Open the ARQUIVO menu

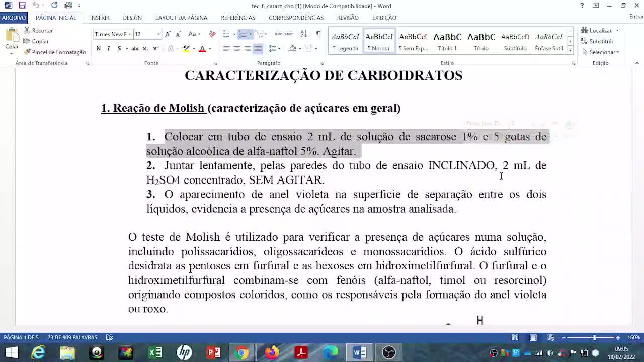[x=14, y=18]
